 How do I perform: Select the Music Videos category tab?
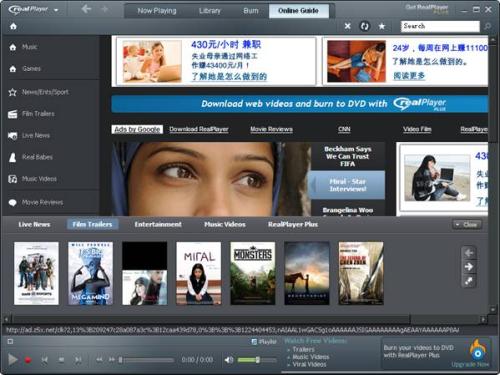tap(225, 224)
